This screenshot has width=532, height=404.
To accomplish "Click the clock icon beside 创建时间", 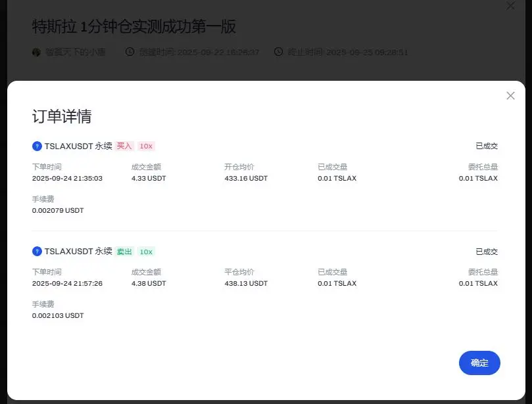I will (x=130, y=52).
